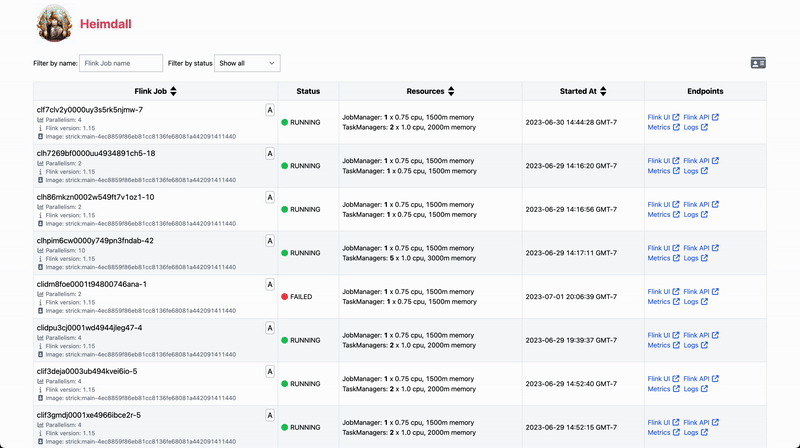Open Flink API for job clh7269bf0000uu4934891ch5-18
Viewport: 800px width, 448px height.
[x=701, y=161]
